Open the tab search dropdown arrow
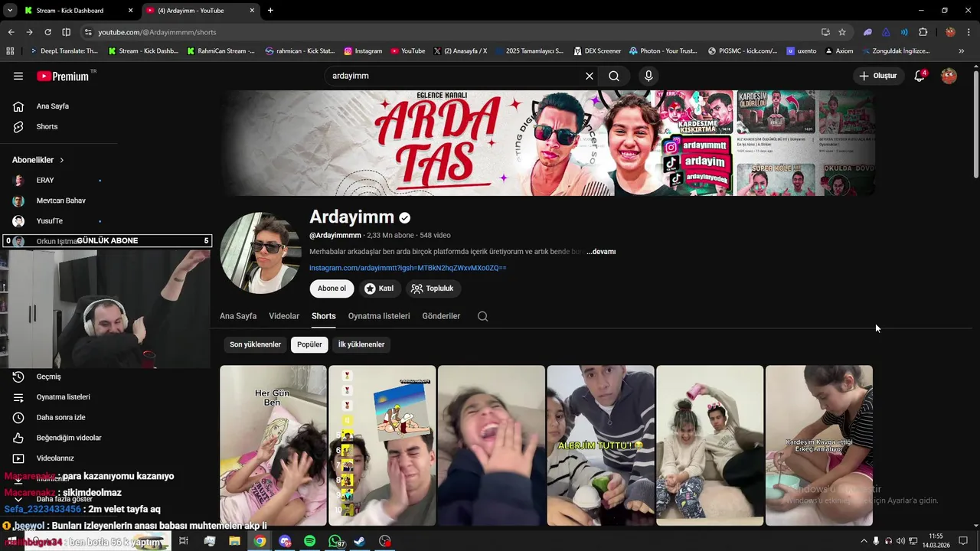Image resolution: width=980 pixels, height=551 pixels. (x=9, y=11)
